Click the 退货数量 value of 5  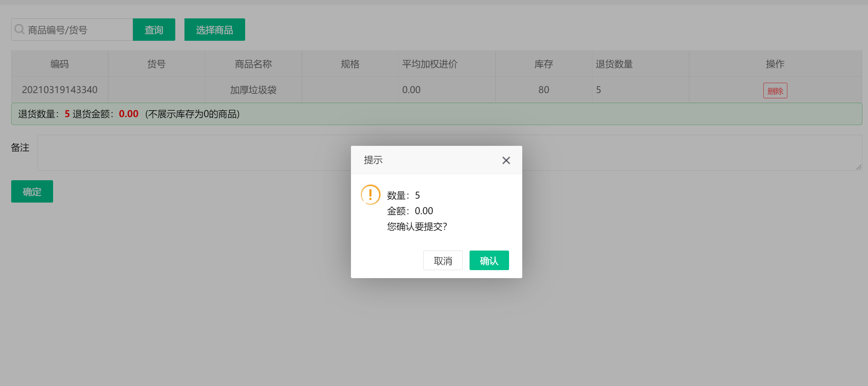click(598, 90)
